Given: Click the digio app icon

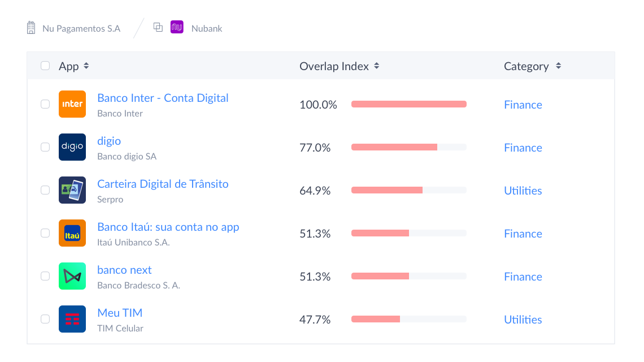Looking at the screenshot, I should 72,147.
